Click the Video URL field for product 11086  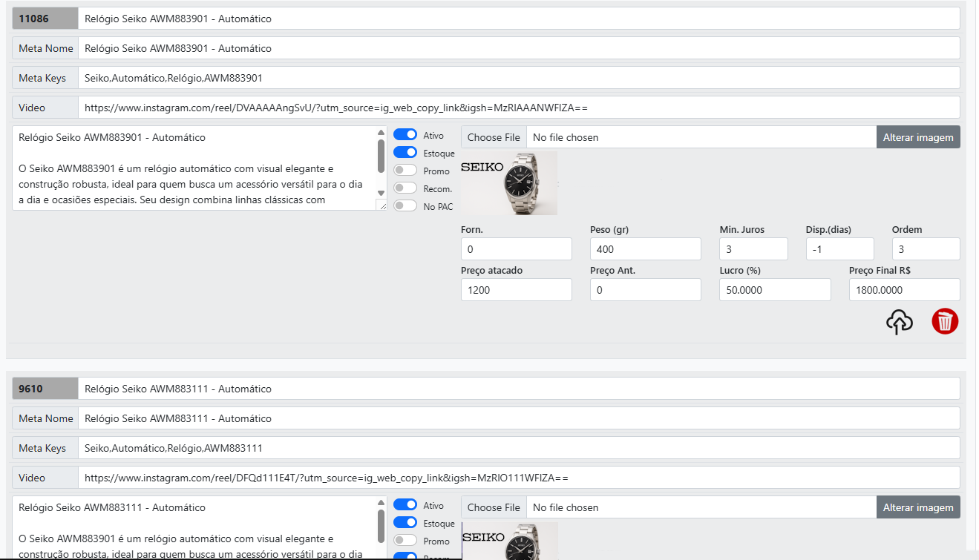pyautogui.click(x=519, y=108)
